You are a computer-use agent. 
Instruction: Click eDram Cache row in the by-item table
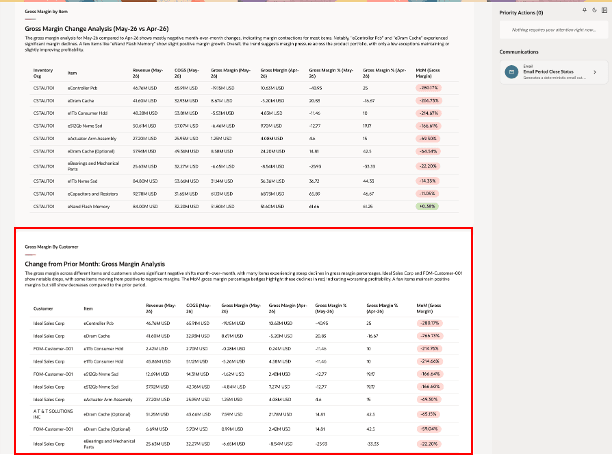coord(81,101)
